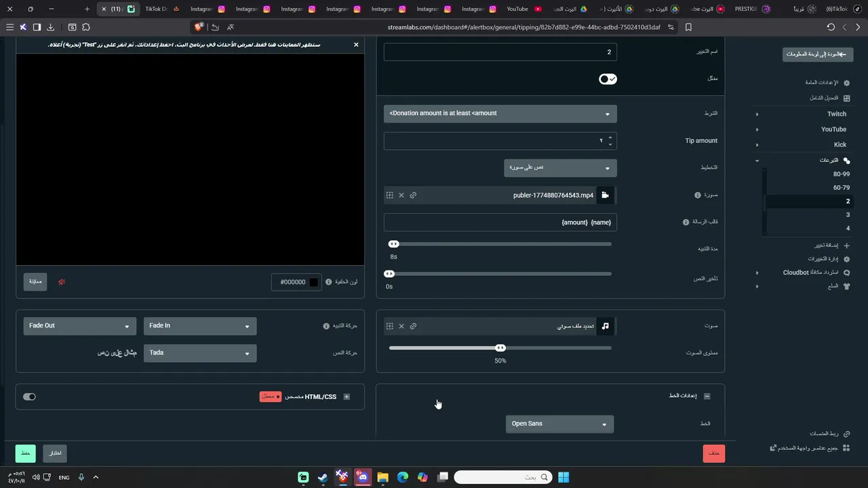Click the variation name input field
868x488 pixels.
click(x=500, y=52)
